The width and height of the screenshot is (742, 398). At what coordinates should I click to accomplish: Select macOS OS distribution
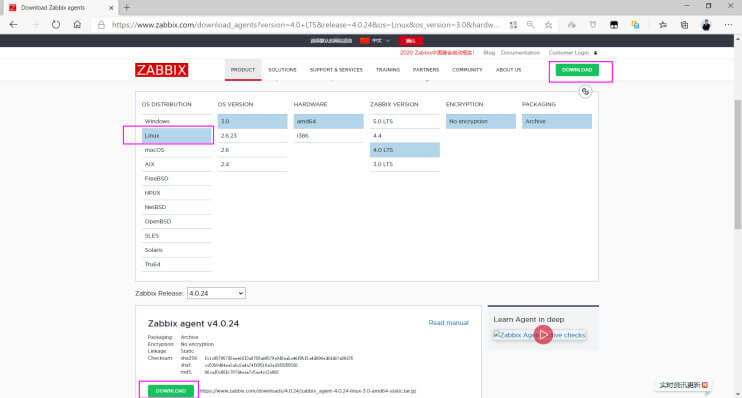(x=176, y=150)
